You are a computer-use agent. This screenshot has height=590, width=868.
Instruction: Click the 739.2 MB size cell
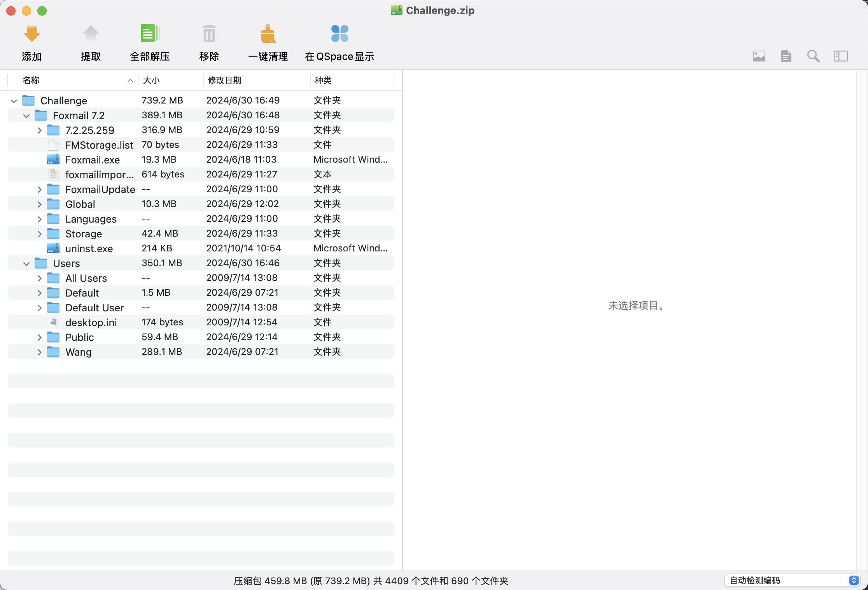coord(162,100)
